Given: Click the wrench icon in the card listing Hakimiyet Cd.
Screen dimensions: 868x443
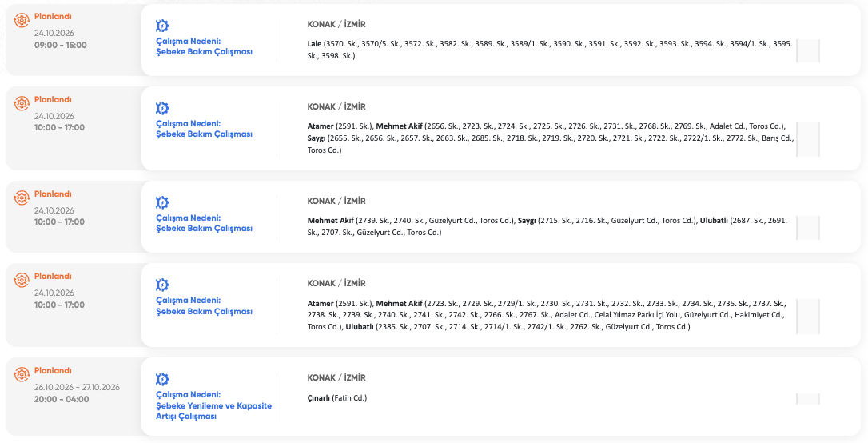Looking at the screenshot, I should point(162,285).
